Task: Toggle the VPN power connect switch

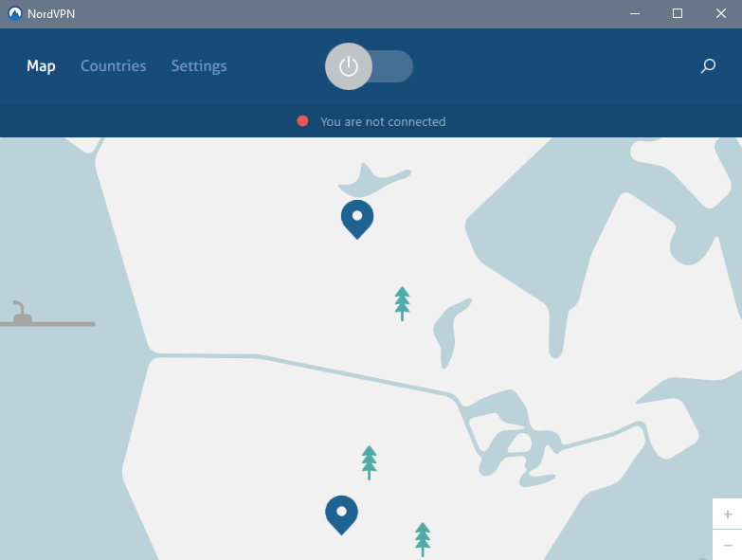Action: [369, 66]
